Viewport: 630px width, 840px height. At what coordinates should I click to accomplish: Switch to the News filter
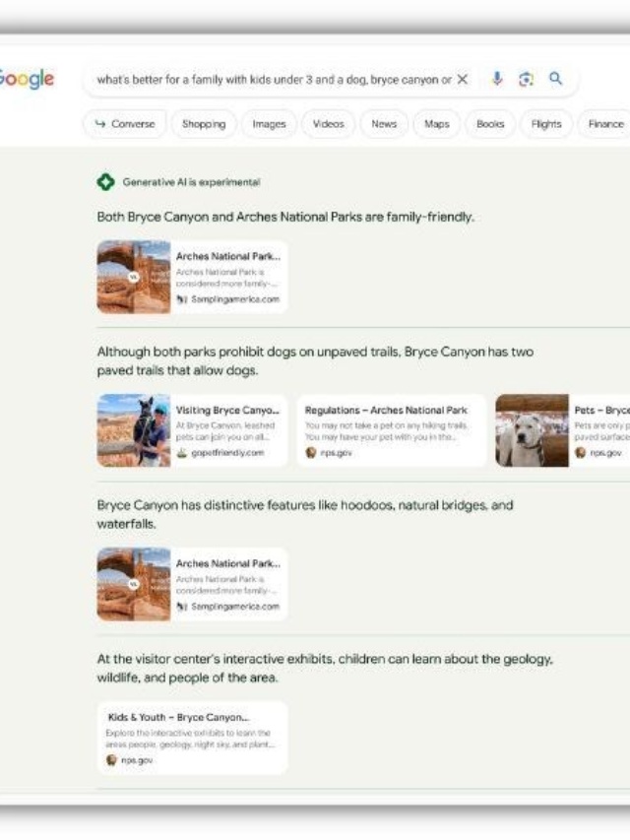[384, 124]
